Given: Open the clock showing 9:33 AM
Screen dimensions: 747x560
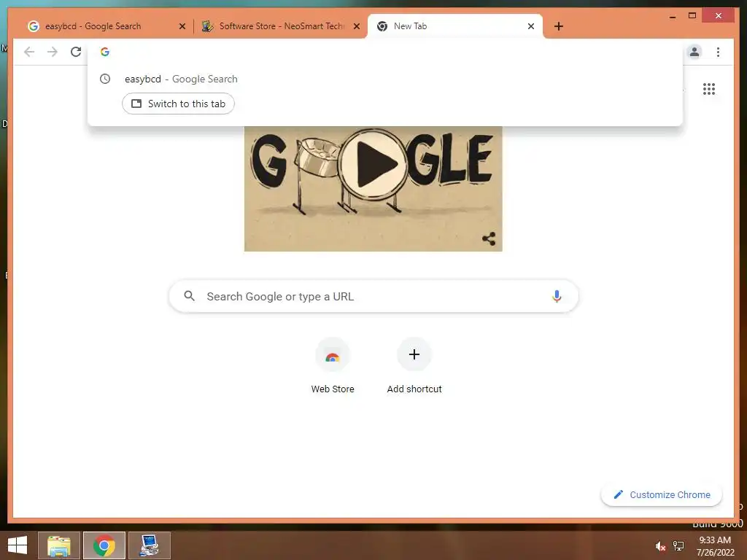Looking at the screenshot, I should pos(715,546).
